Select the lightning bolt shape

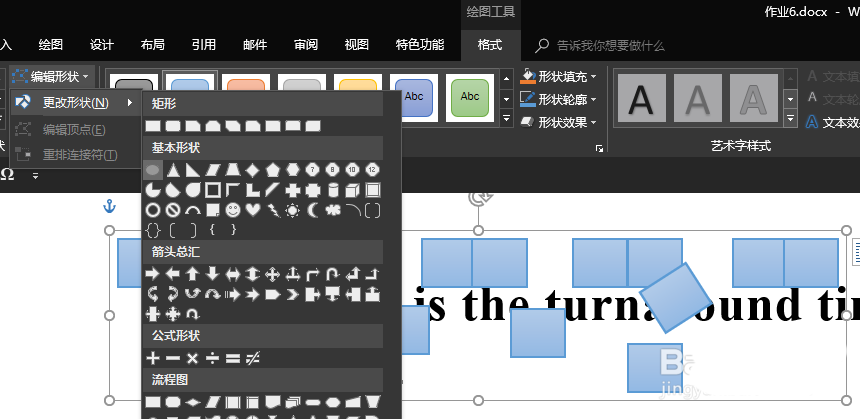point(272,210)
